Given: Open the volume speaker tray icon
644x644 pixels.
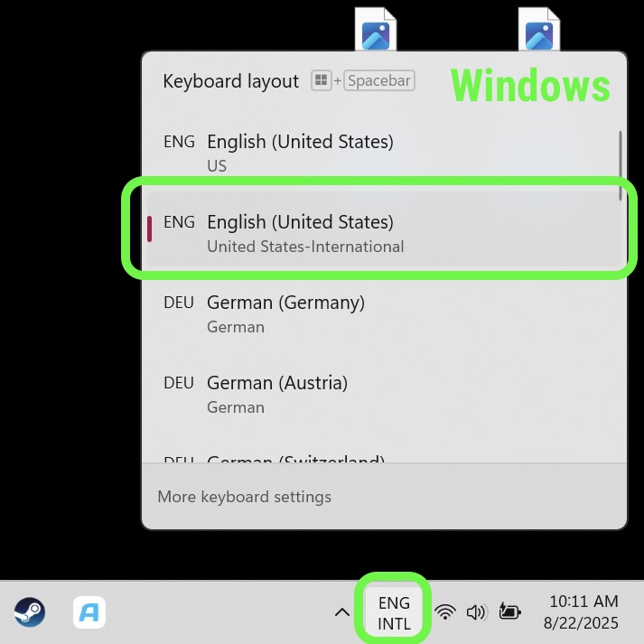Looking at the screenshot, I should tap(477, 612).
